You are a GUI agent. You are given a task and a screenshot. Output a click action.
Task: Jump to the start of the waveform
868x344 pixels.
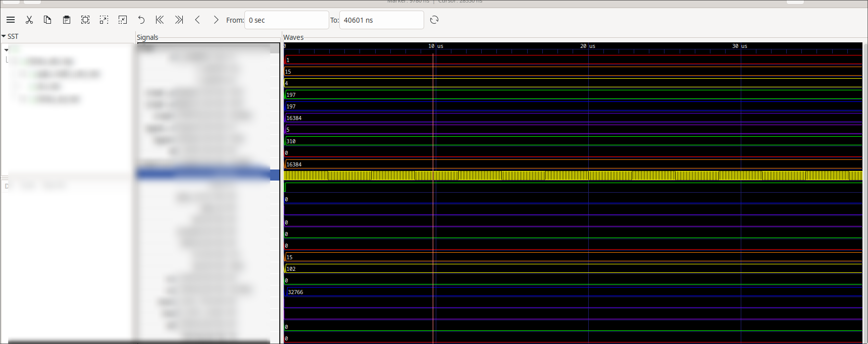point(160,20)
